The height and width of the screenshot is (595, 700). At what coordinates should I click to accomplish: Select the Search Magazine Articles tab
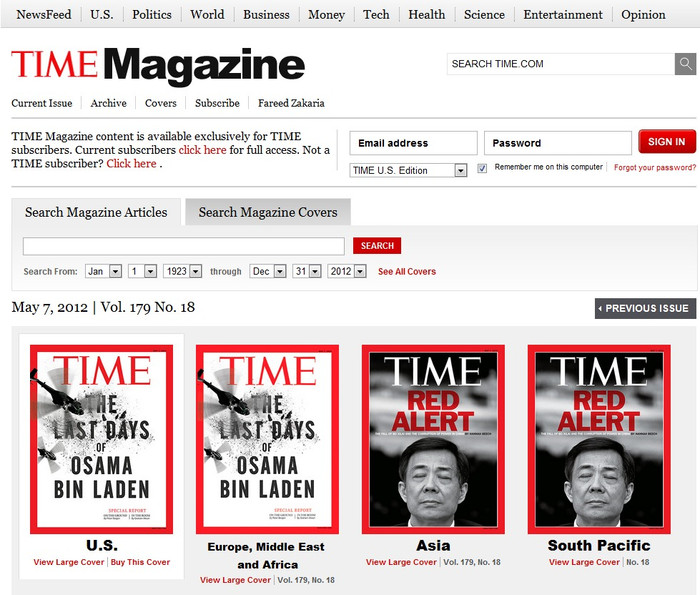[x=97, y=212]
